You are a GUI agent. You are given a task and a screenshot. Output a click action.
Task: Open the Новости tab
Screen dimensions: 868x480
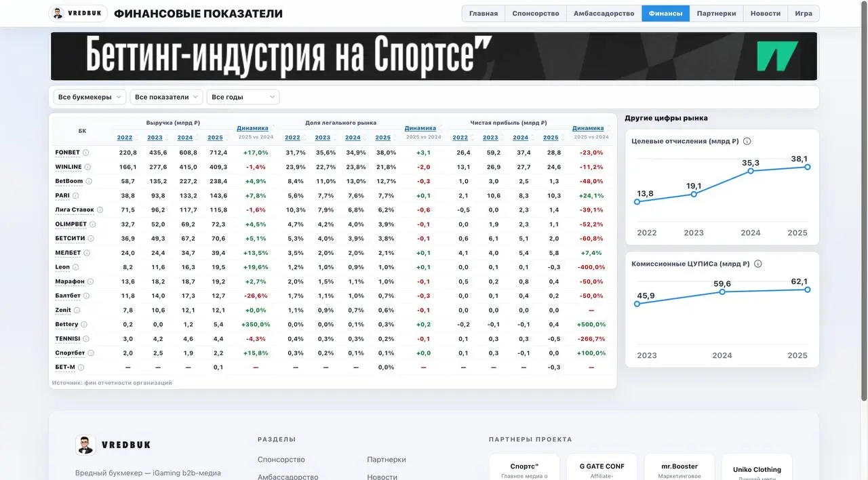click(766, 14)
